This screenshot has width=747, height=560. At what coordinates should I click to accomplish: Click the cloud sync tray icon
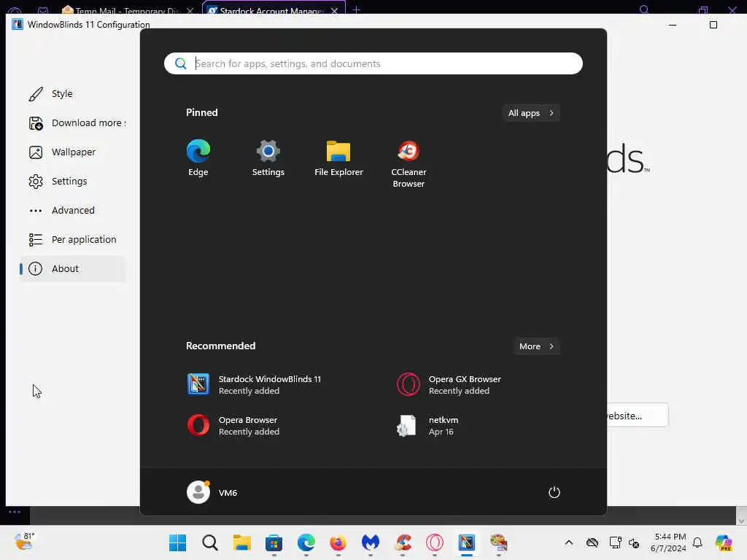[x=592, y=542]
